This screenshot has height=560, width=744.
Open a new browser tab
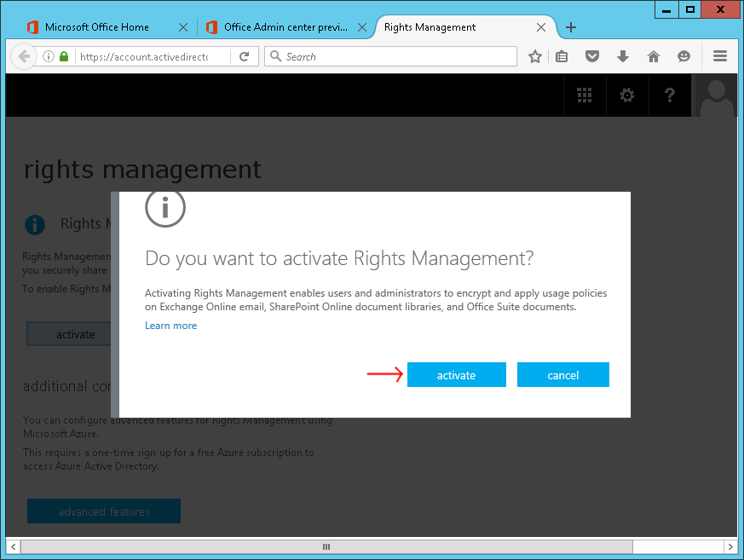tap(571, 27)
